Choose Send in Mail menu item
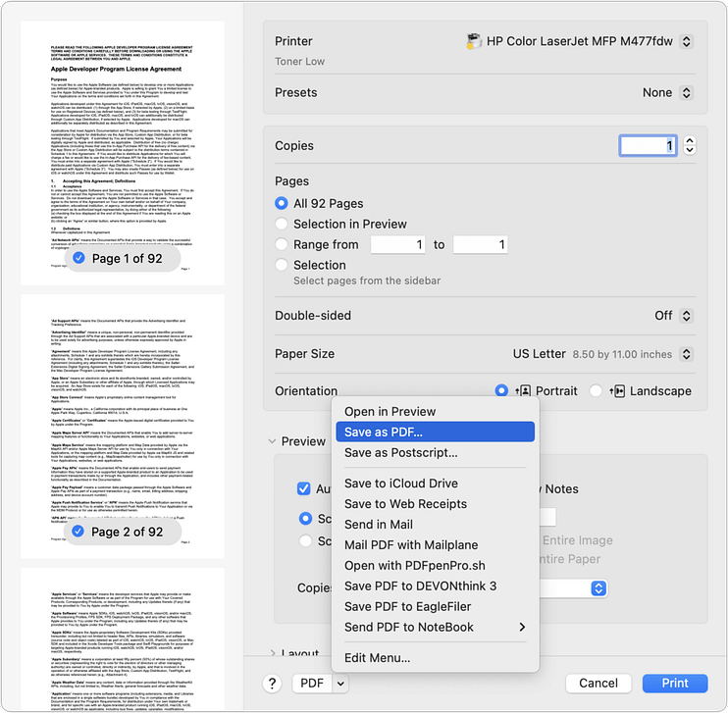Viewport: 728px width, 713px height. [435, 525]
